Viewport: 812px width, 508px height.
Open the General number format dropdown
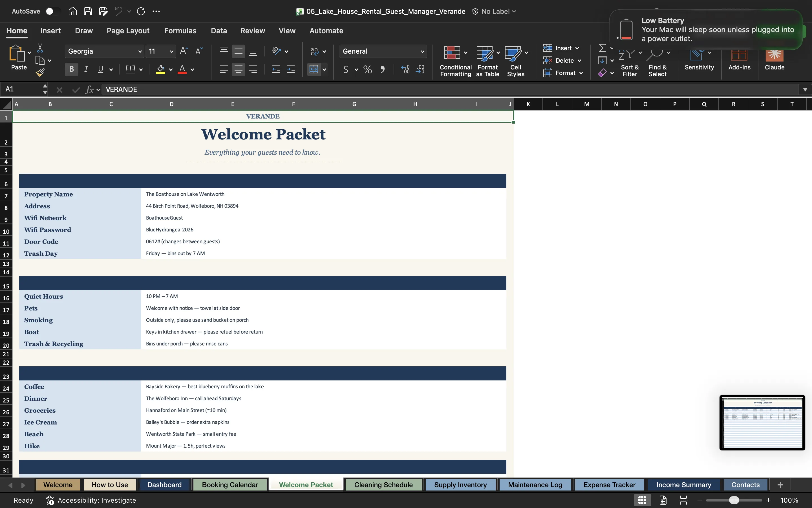click(x=422, y=51)
